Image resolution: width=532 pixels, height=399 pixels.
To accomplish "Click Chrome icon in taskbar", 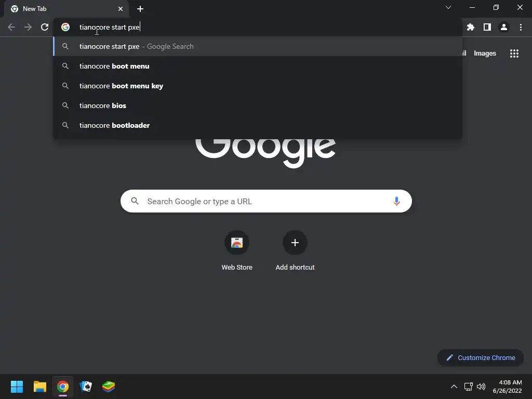I will pos(63,387).
